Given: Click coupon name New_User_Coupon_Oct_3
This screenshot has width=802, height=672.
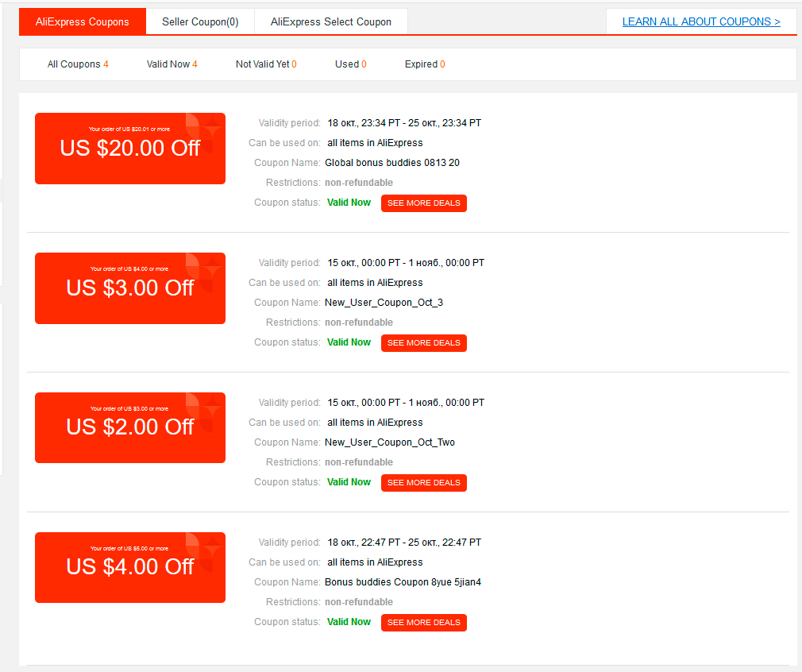Looking at the screenshot, I should tap(384, 303).
